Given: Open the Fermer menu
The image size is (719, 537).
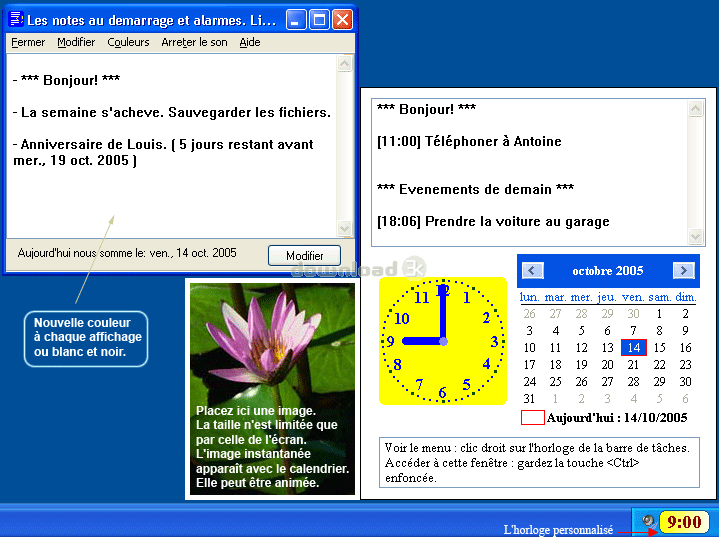Looking at the screenshot, I should pos(28,42).
